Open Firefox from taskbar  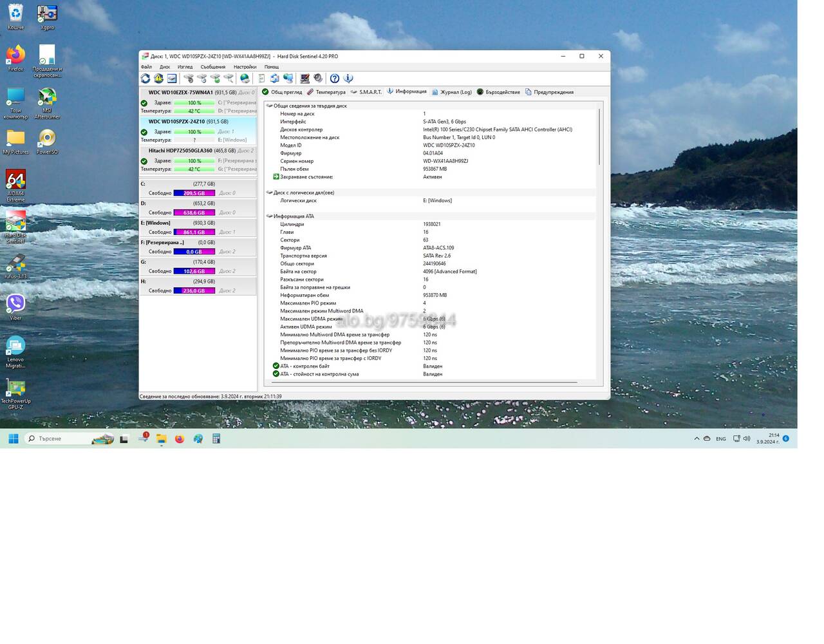pos(180,439)
